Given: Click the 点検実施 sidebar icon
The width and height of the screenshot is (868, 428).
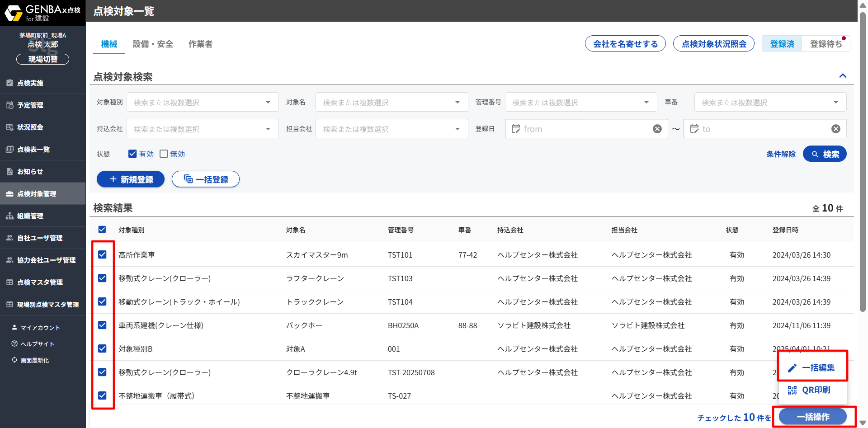Looking at the screenshot, I should pyautogui.click(x=9, y=83).
